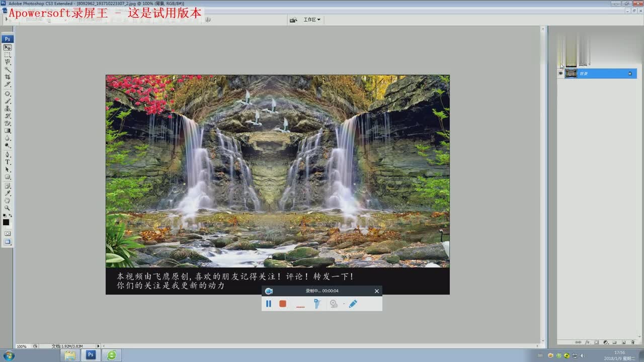Click the 文档 size readout in status bar
This screenshot has height=362, width=644.
(x=66, y=346)
